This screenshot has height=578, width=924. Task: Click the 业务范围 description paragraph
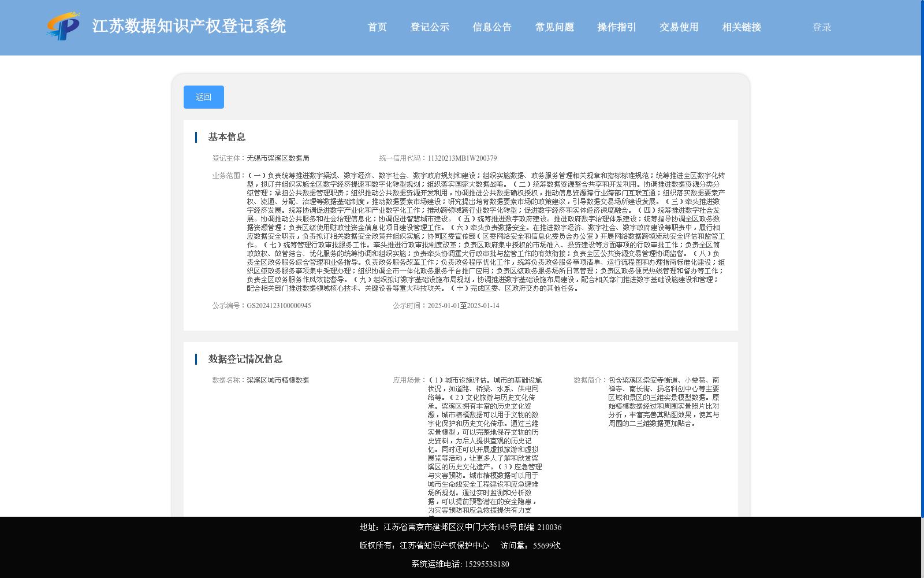click(x=486, y=232)
